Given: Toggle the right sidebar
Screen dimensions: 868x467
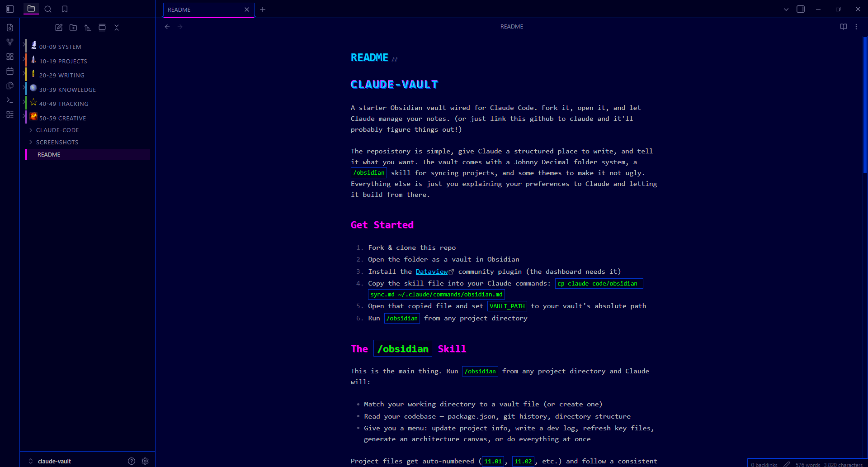Looking at the screenshot, I should [801, 9].
